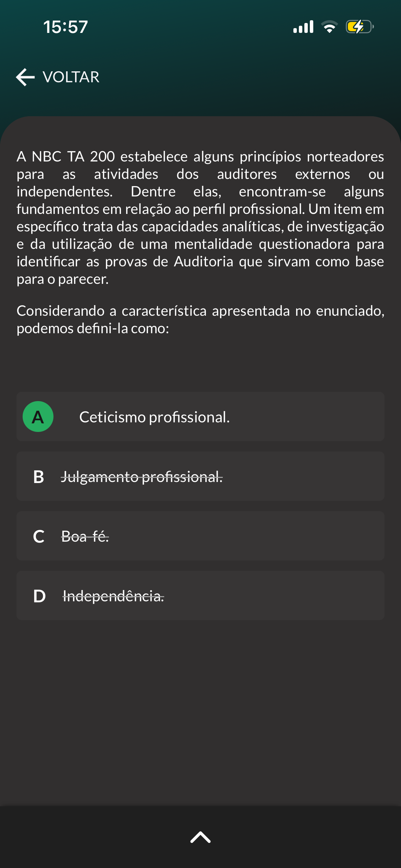
Task: Pick the struck-through "Julgamento profissional." answer
Action: click(x=142, y=477)
